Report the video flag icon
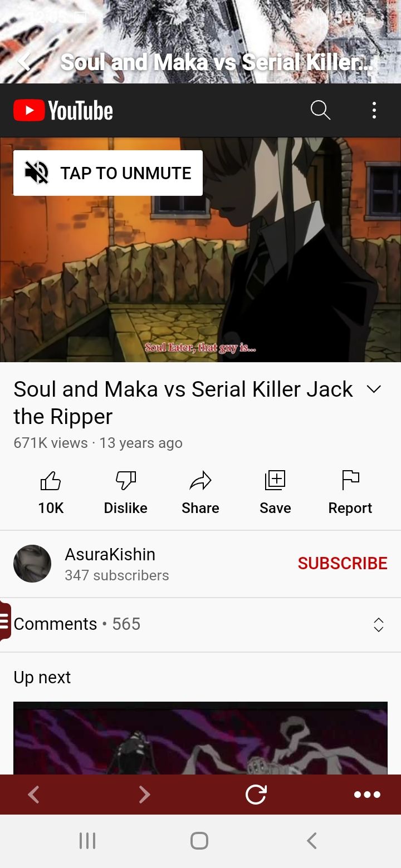The width and height of the screenshot is (401, 868). 350,481
